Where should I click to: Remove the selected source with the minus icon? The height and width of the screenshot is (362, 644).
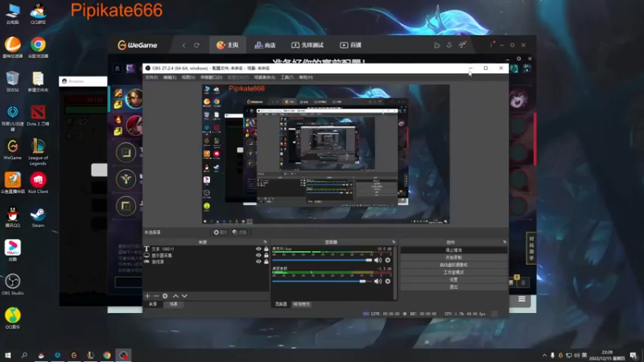tap(156, 296)
